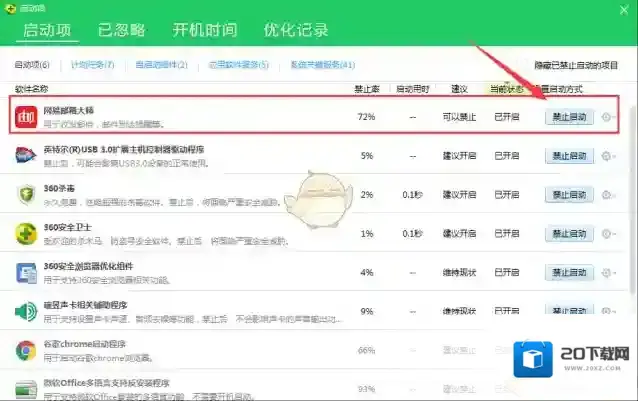Click the 网易邮箱大师 name text
Screen dimensions: 638x401
pos(68,110)
